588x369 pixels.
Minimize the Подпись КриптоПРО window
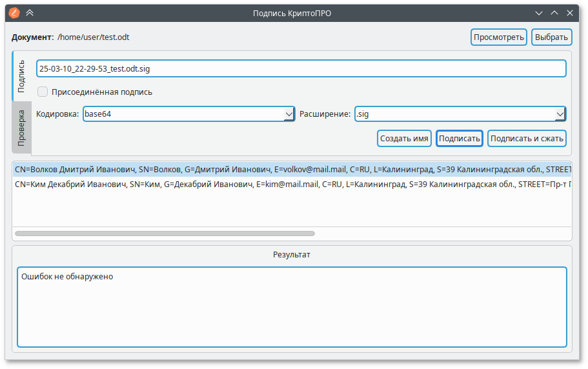pos(539,12)
